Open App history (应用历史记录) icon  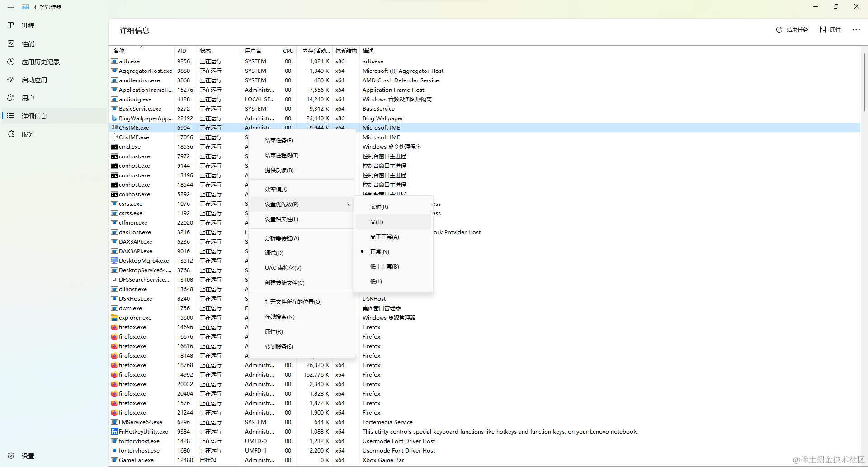pos(11,61)
